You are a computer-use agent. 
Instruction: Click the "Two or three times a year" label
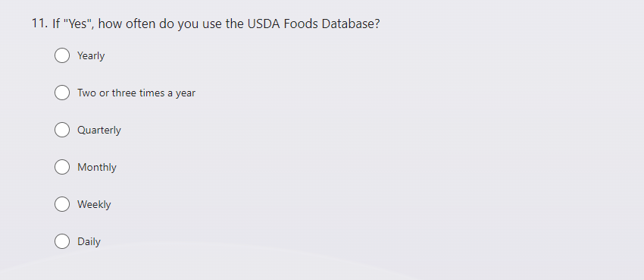tap(136, 93)
